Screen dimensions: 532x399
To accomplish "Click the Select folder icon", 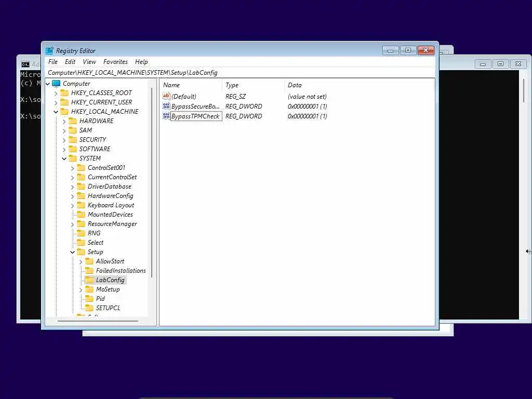I will pos(81,242).
